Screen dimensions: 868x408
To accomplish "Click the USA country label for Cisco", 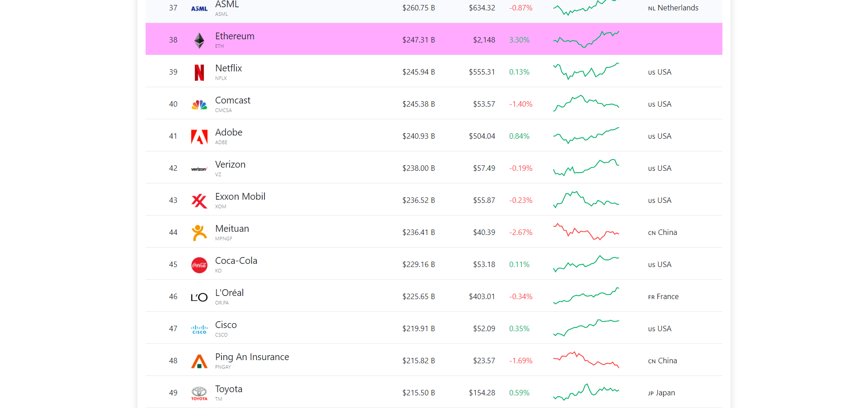I will point(660,328).
